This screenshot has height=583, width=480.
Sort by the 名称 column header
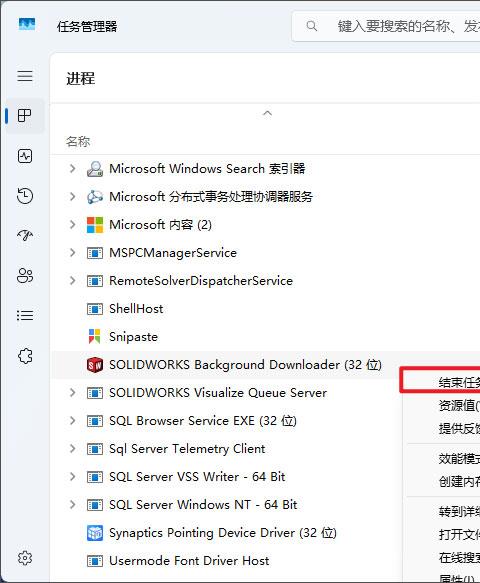click(78, 142)
